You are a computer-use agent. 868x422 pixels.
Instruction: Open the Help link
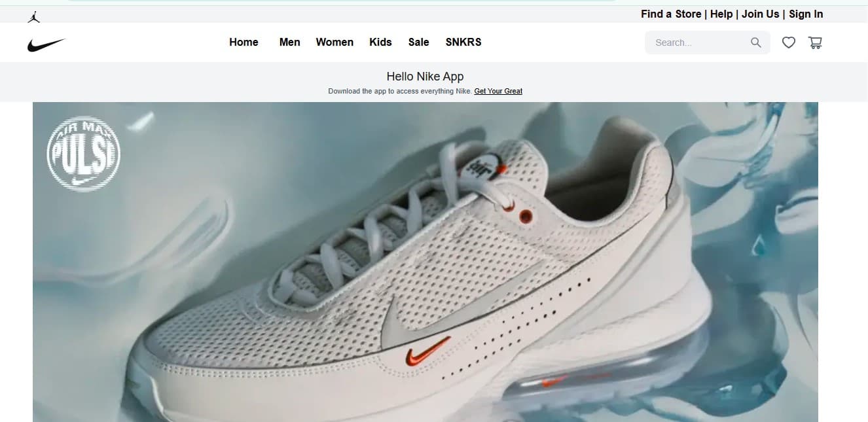721,14
